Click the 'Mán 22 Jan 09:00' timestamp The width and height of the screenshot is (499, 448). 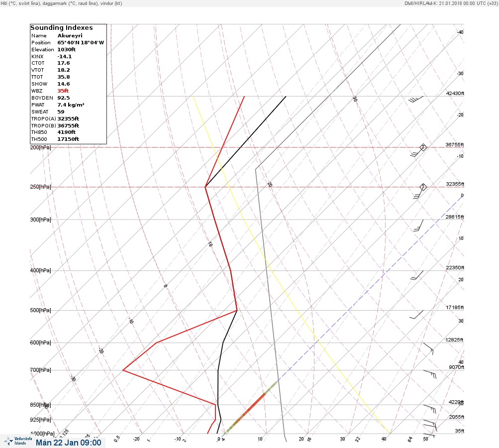coord(69,443)
